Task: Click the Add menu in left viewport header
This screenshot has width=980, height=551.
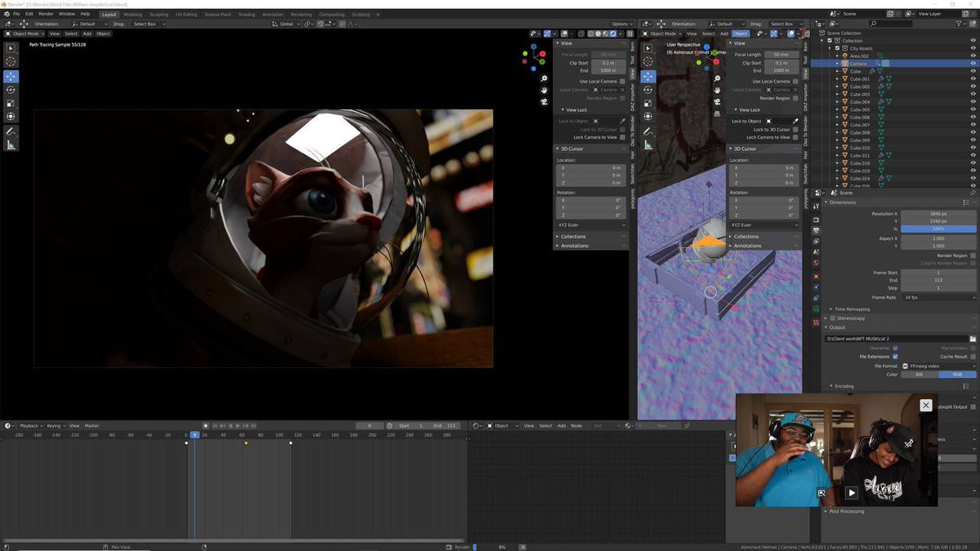Action: (x=87, y=33)
